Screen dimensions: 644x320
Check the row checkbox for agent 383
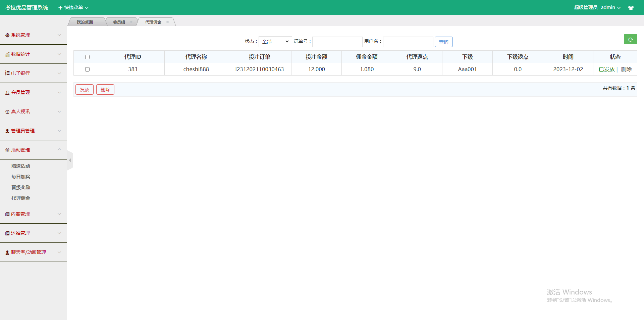click(x=87, y=69)
